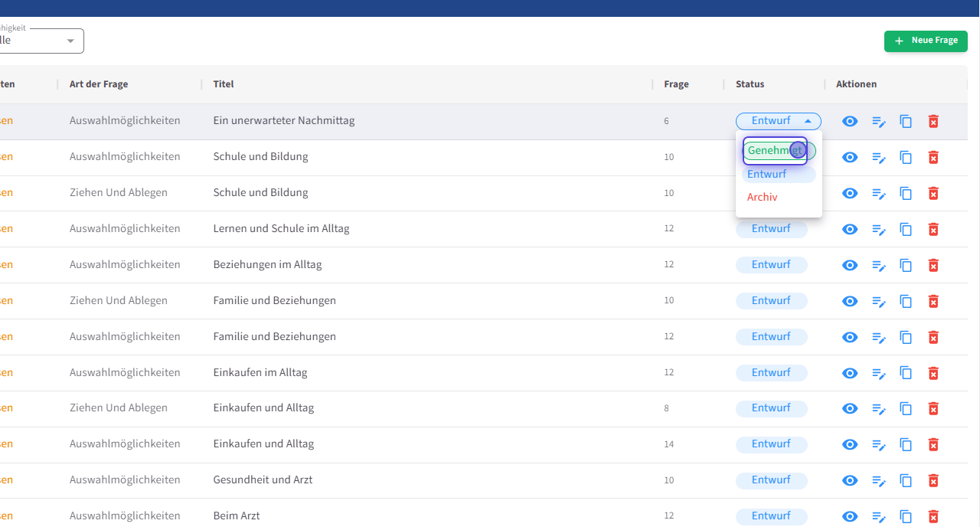Open status dropdown for Lernen und Schule im Alltag
The height and width of the screenshot is (527, 980).
(771, 229)
